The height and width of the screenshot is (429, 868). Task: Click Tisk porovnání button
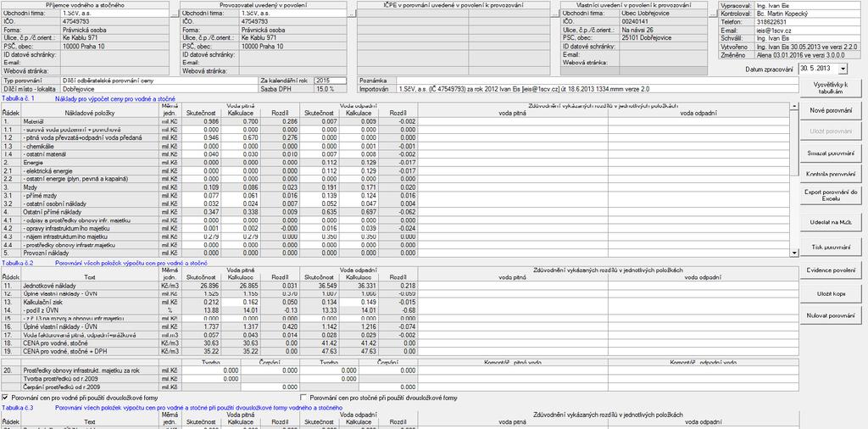tap(831, 247)
